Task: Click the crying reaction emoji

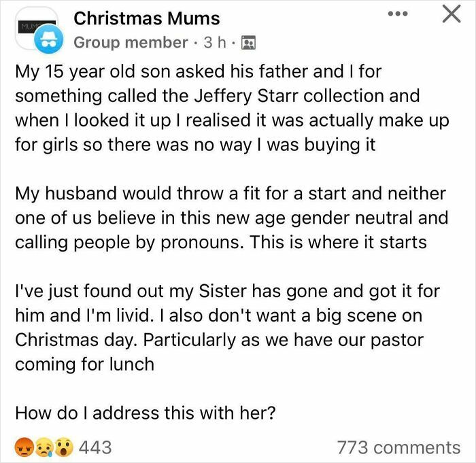Action: pyautogui.click(x=44, y=447)
